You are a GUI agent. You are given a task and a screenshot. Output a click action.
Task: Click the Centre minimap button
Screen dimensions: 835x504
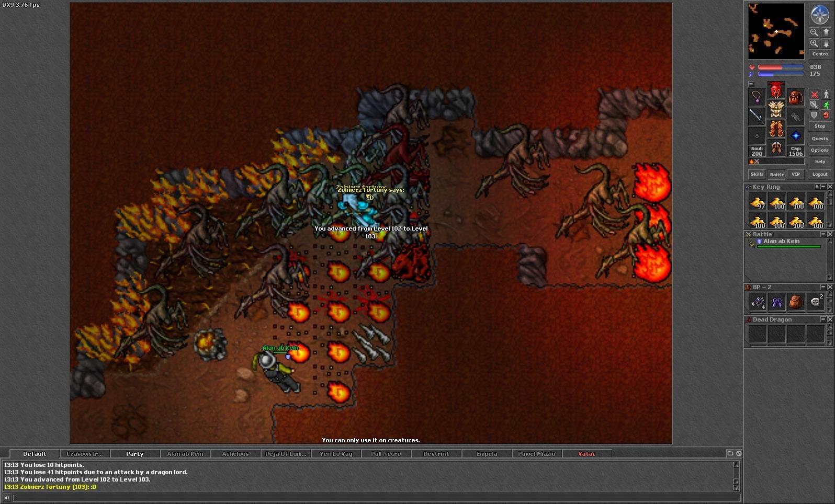tap(820, 54)
